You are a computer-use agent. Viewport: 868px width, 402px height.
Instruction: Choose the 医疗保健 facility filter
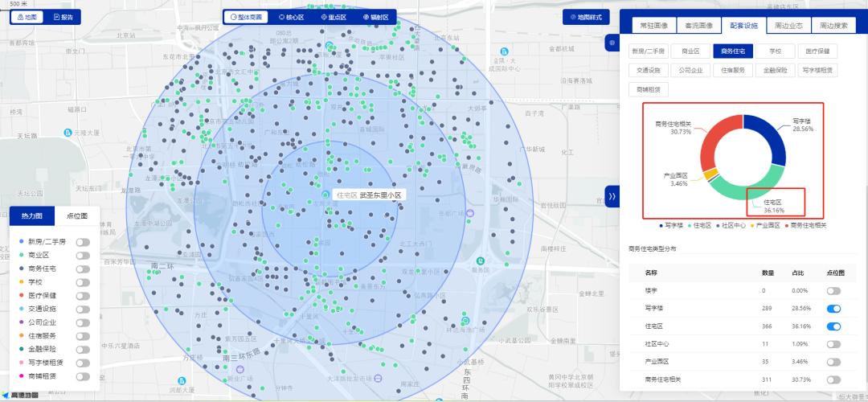pos(817,51)
